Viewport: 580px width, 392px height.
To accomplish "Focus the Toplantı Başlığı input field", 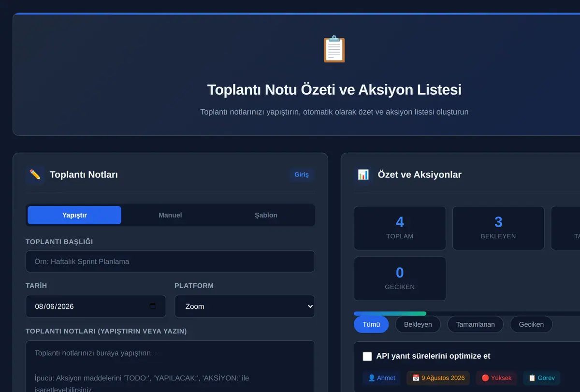I will tap(170, 261).
